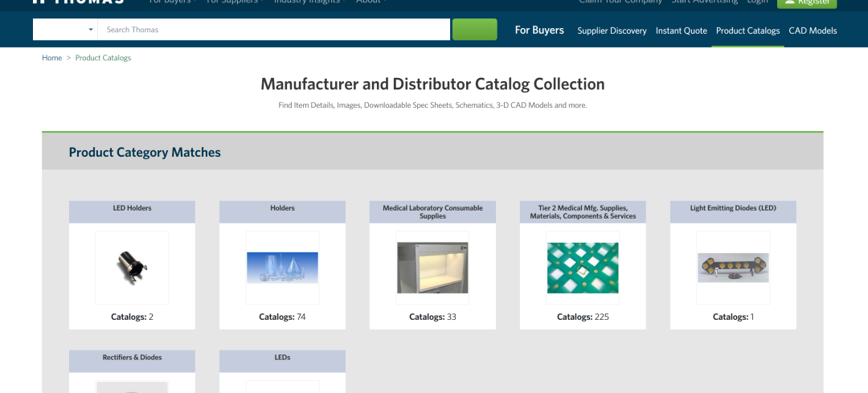Open the Rectifiers & Diodes category heading

click(132, 358)
